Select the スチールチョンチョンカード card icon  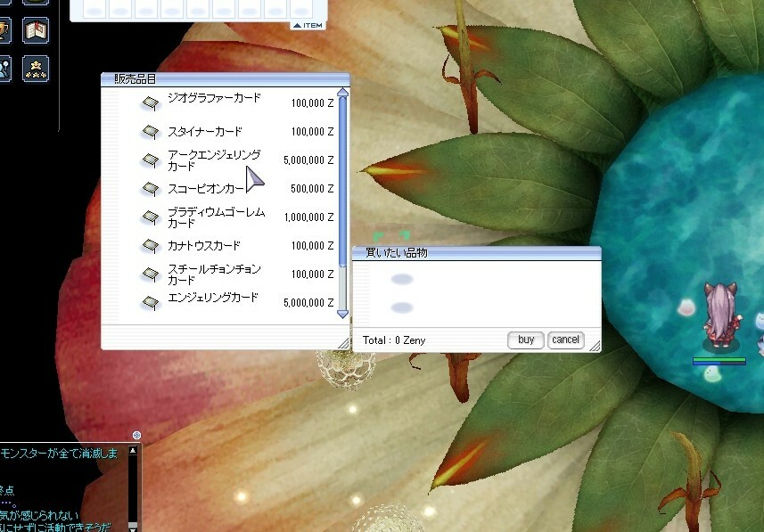pos(150,274)
